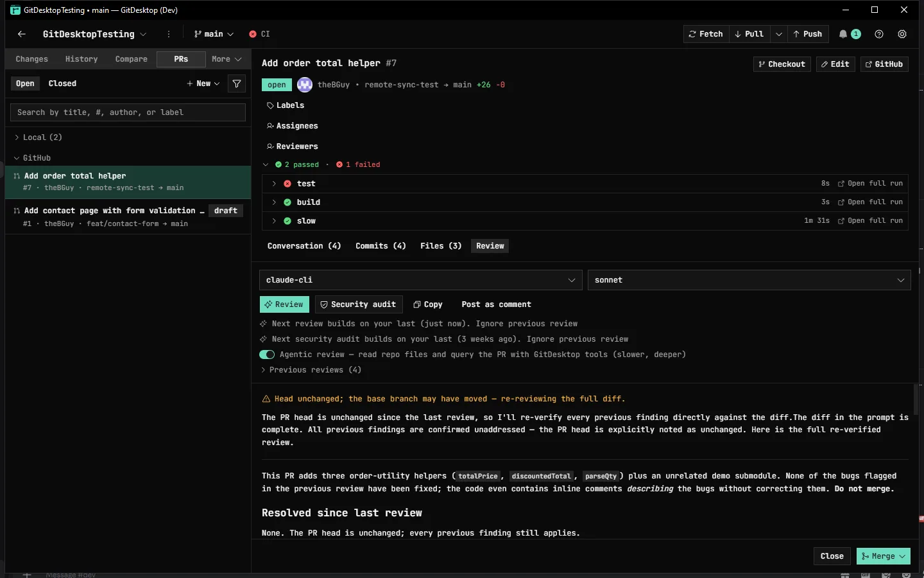Run the Security audit
924x578 pixels.
coord(359,304)
